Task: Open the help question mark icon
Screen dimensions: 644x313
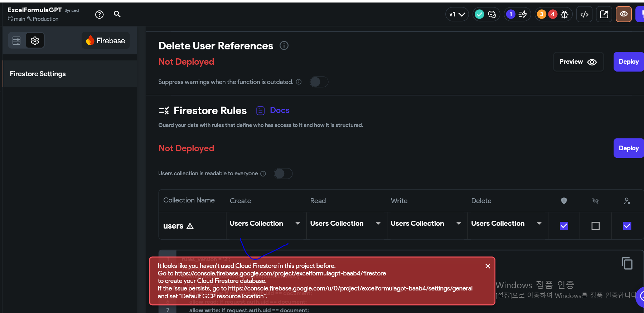Action: pos(100,14)
